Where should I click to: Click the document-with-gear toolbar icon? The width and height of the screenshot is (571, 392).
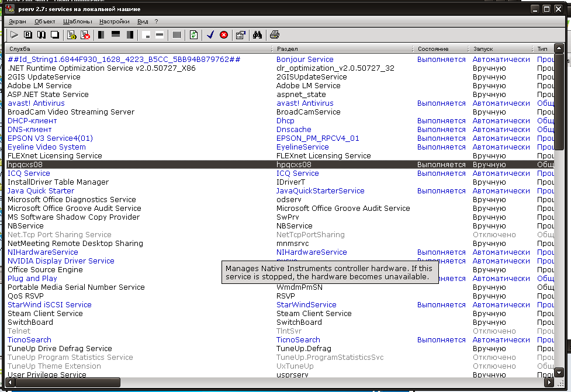(x=72, y=35)
